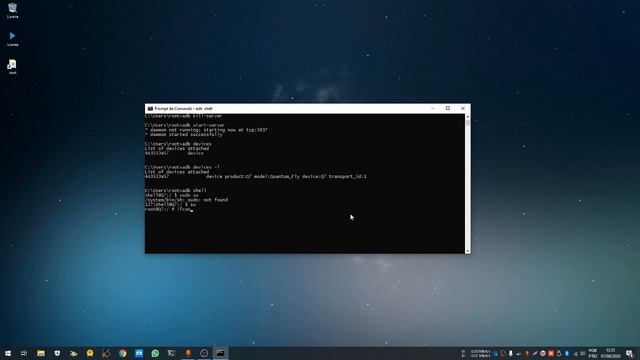Launch Google Chrome from the taskbar
Image resolution: width=640 pixels, height=360 pixels.
click(x=122, y=353)
